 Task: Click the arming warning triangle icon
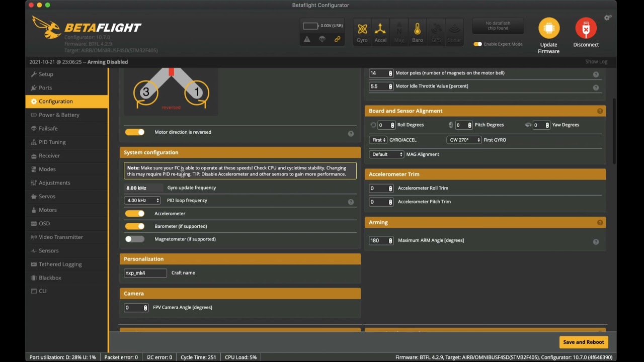coord(307,39)
